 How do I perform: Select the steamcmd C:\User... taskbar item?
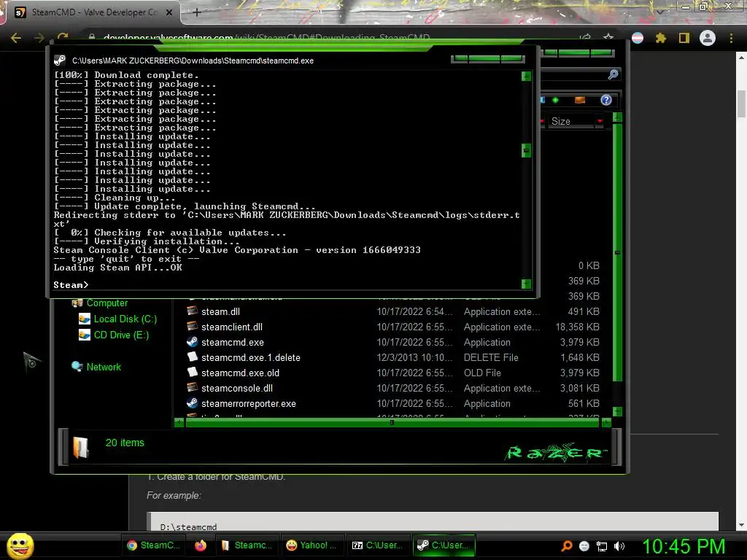(x=443, y=545)
